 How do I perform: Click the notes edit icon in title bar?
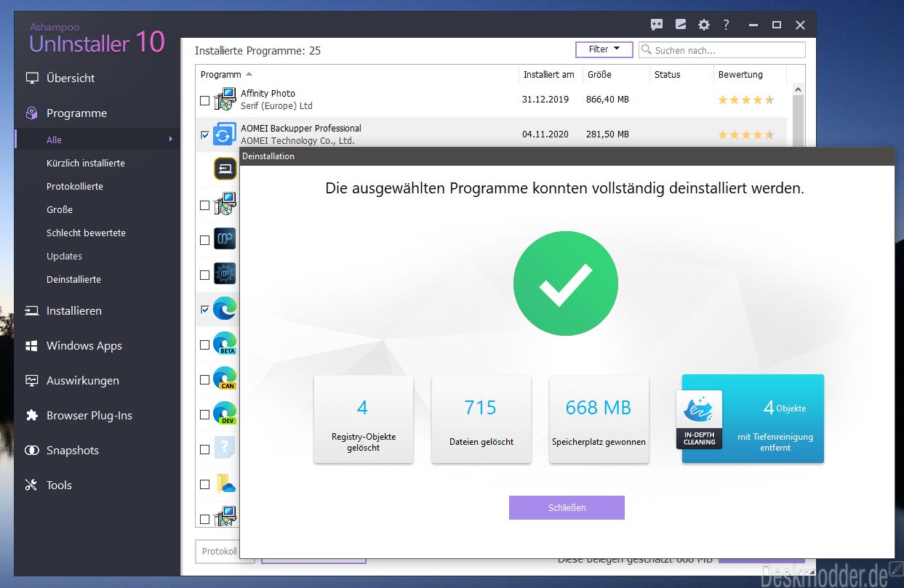(681, 25)
